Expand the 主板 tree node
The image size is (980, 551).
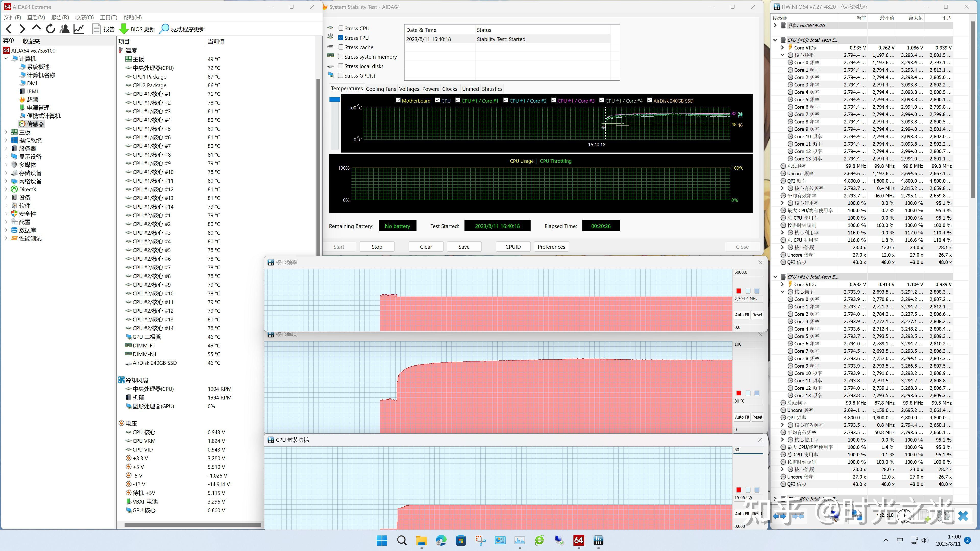coord(6,132)
